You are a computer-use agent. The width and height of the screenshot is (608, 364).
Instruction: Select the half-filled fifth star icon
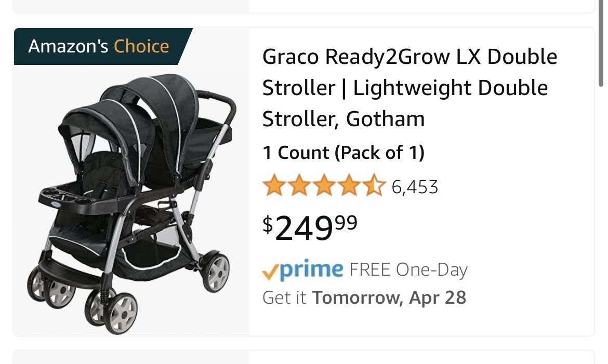(375, 185)
